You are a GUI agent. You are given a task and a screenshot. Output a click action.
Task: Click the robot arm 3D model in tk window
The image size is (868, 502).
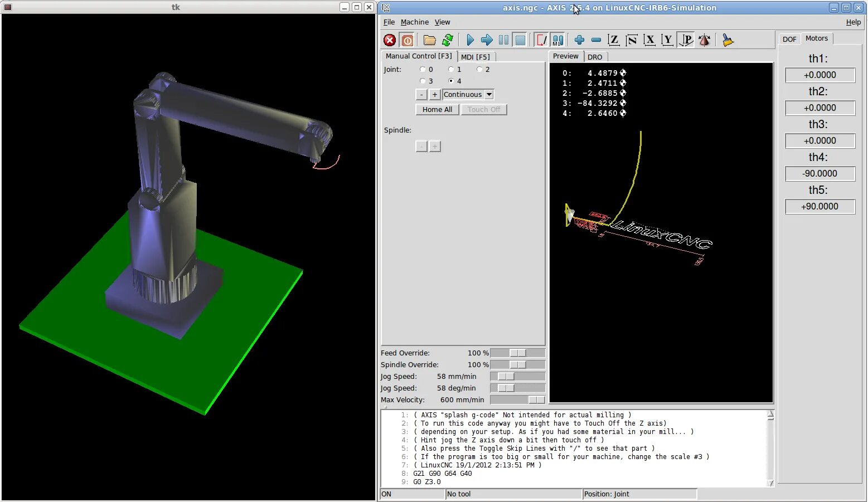pos(167,189)
